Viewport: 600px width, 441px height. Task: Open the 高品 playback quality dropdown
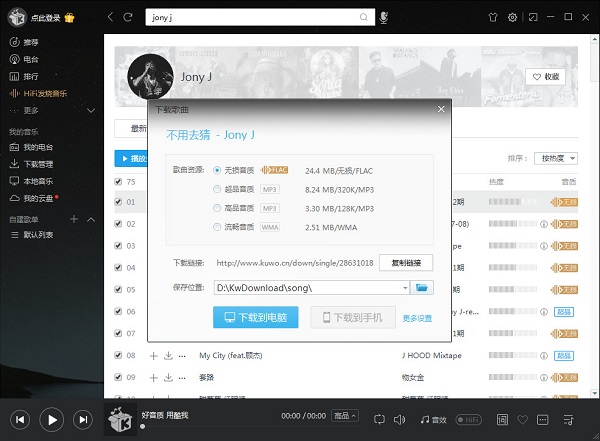click(345, 415)
